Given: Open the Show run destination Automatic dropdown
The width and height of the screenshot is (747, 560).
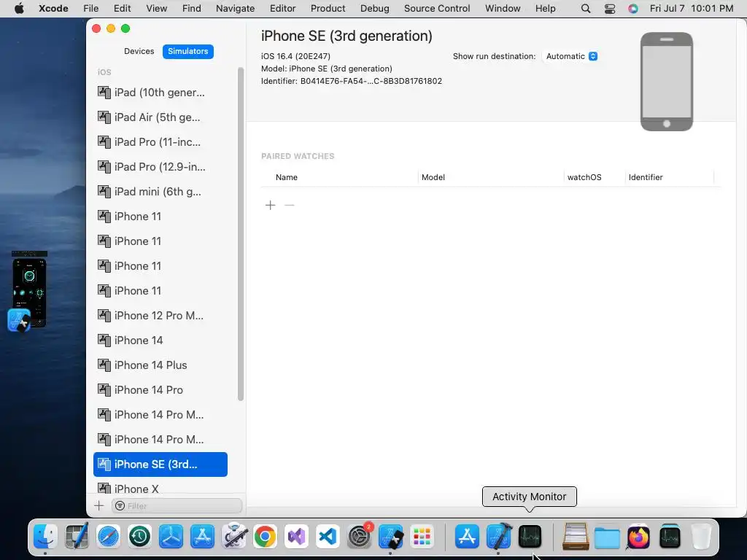Looking at the screenshot, I should pyautogui.click(x=572, y=56).
